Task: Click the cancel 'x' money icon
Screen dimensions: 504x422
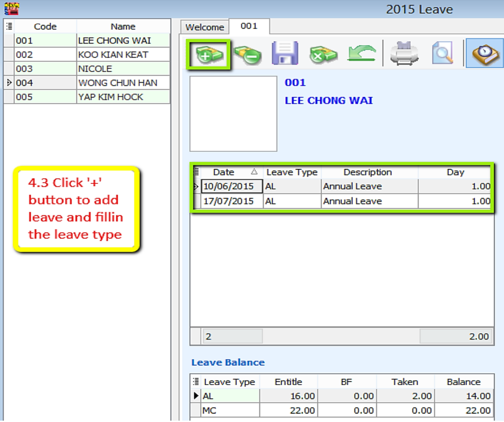Action: tap(323, 55)
